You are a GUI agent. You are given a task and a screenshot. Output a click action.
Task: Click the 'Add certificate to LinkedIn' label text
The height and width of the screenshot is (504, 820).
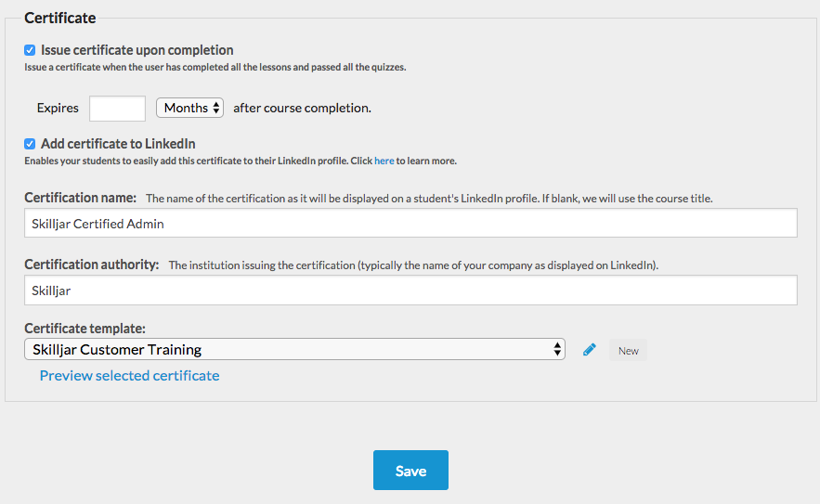118,144
